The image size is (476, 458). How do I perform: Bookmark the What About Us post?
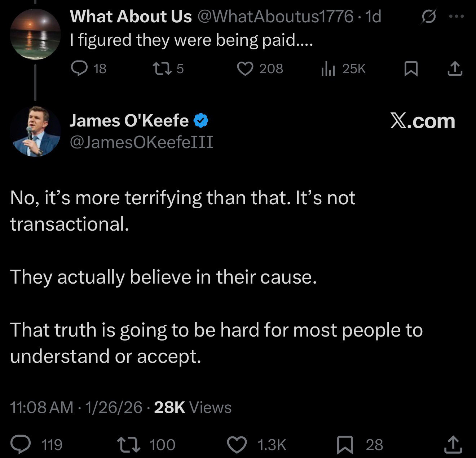pos(411,68)
